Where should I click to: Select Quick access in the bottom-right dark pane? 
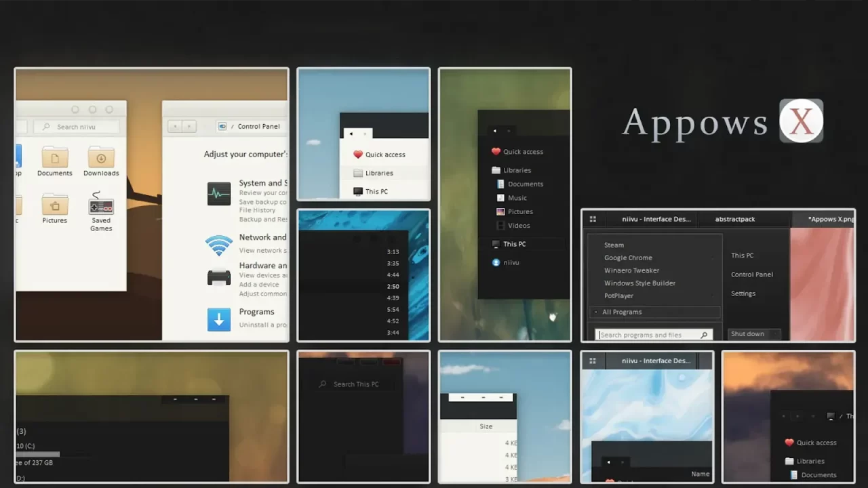pyautogui.click(x=810, y=443)
